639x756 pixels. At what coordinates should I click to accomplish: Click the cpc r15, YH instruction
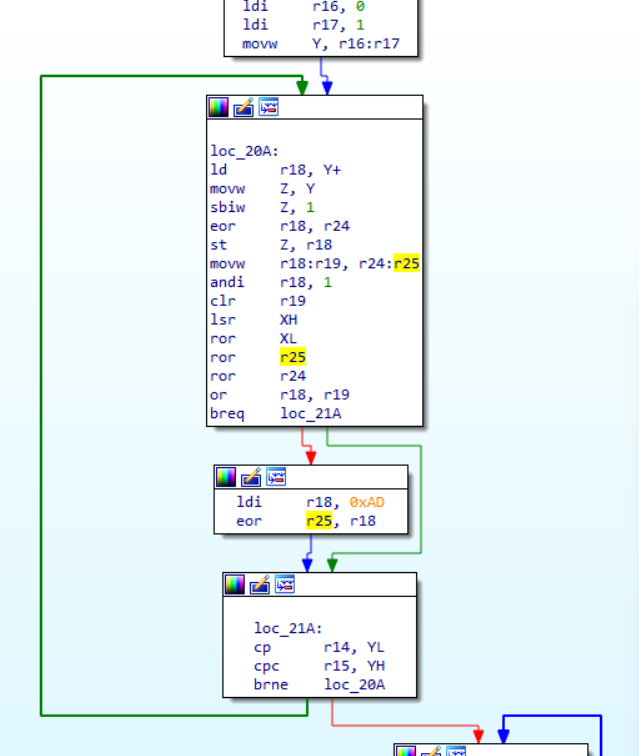coord(319,666)
